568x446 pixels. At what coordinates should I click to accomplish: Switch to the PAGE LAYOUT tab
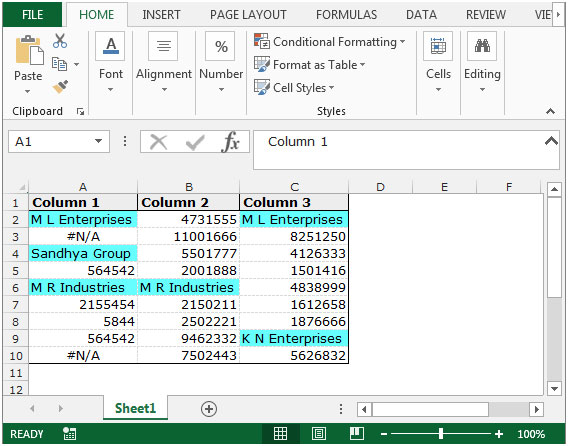point(248,15)
